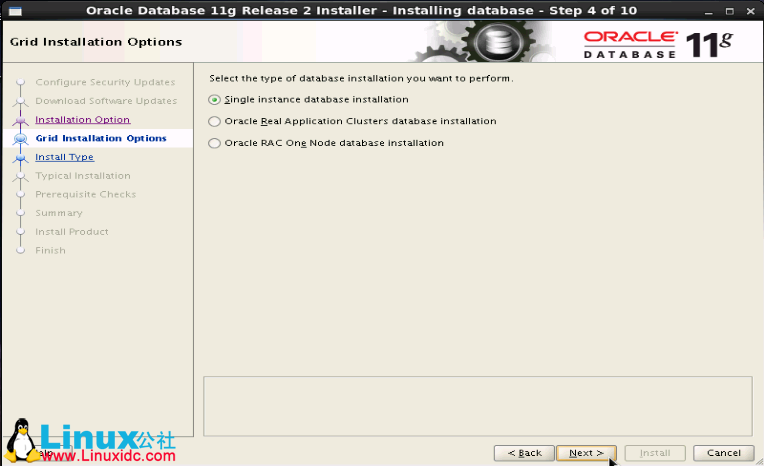The width and height of the screenshot is (764, 466).
Task: Open the window menu icon in title bar
Action: click(15, 11)
